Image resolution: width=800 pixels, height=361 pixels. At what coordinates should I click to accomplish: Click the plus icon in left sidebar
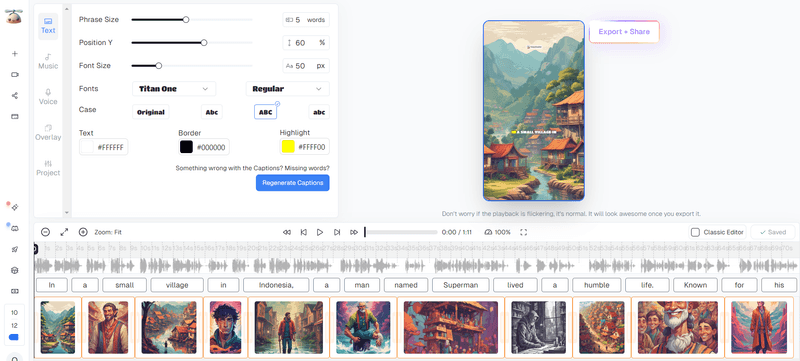click(x=15, y=54)
